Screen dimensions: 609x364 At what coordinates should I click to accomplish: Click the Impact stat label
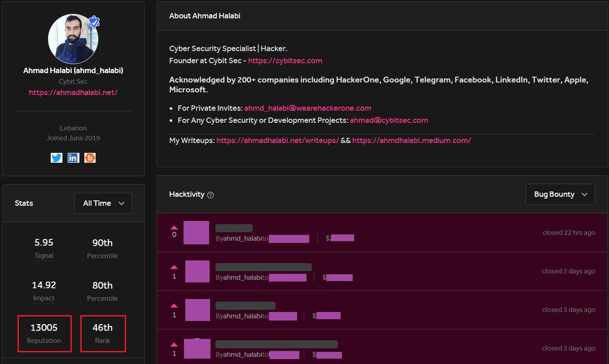coord(44,299)
